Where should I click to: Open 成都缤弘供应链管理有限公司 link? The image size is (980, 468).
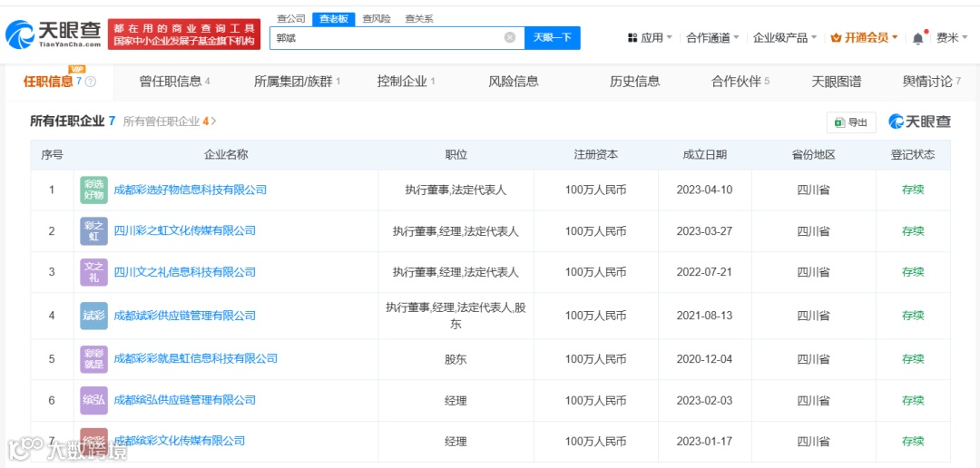185,401
